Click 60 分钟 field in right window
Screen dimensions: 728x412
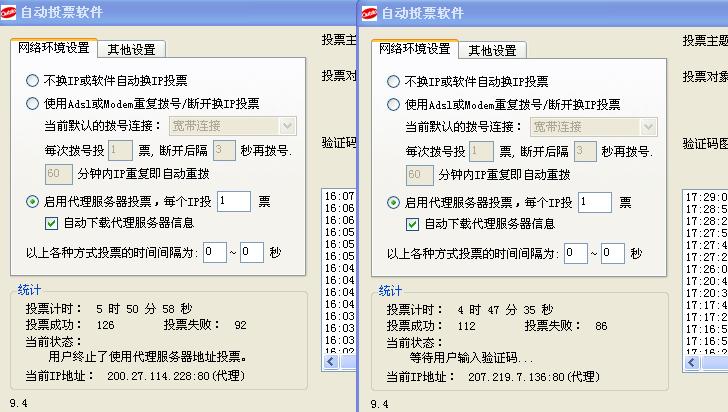point(420,175)
